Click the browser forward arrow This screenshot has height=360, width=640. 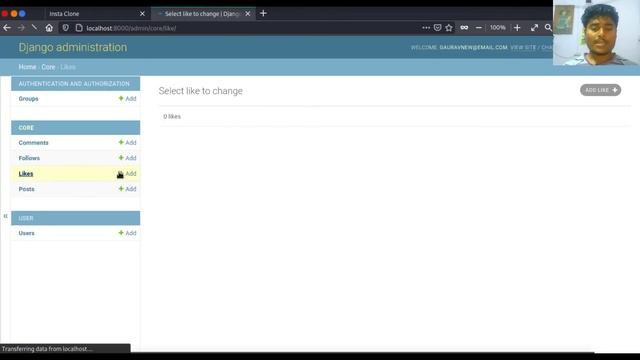[21, 28]
